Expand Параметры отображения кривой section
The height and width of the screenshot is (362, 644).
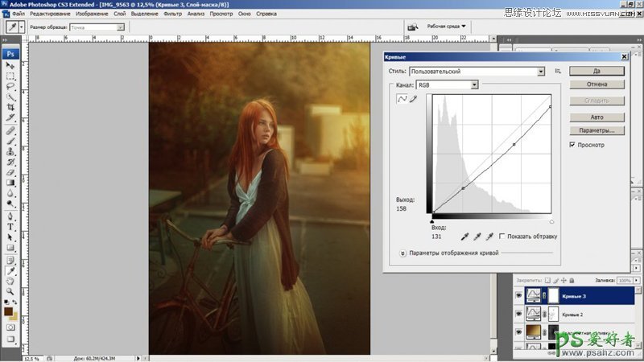(x=402, y=253)
